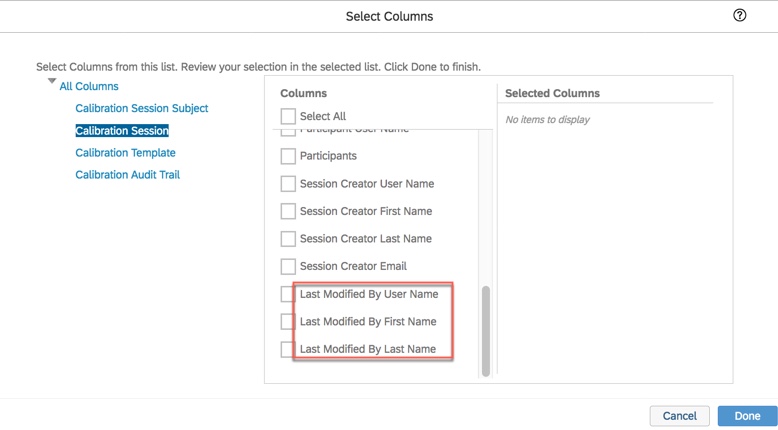Check Session Creator First Name box
Viewport: 778px width, 430px height.
pos(288,211)
